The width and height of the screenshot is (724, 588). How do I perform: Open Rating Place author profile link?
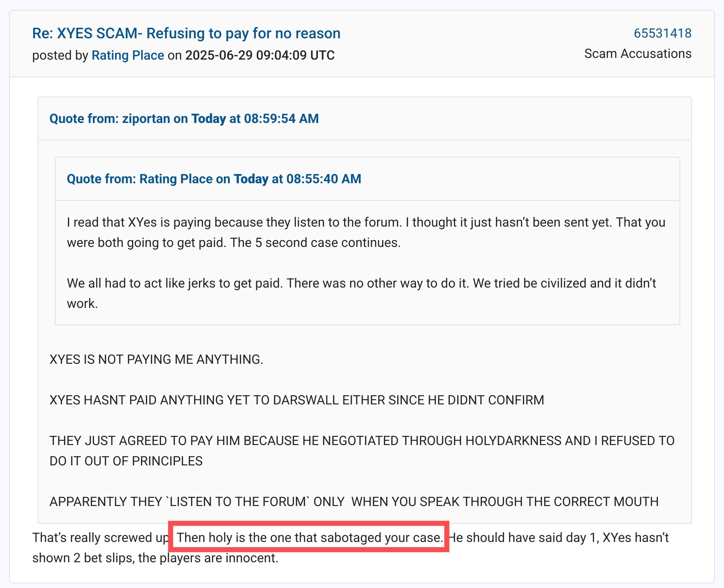(x=128, y=55)
